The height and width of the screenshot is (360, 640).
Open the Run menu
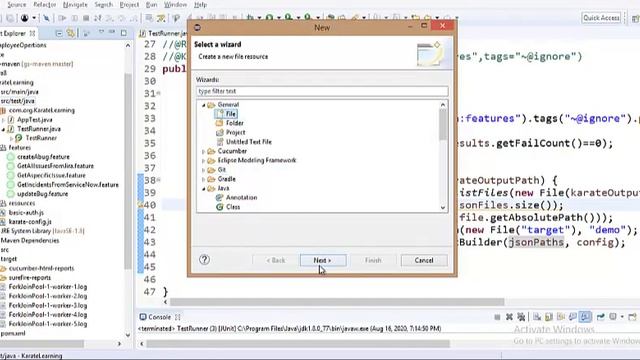pyautogui.click(x=151, y=4)
